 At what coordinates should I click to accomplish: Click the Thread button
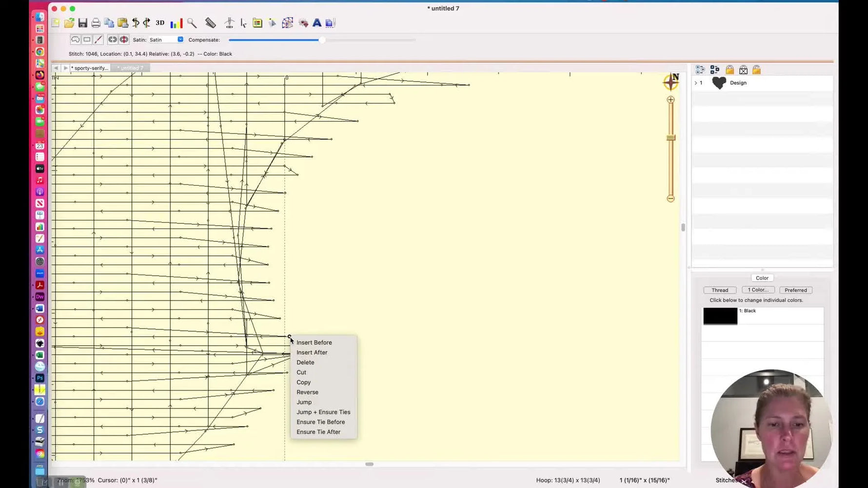coord(720,290)
